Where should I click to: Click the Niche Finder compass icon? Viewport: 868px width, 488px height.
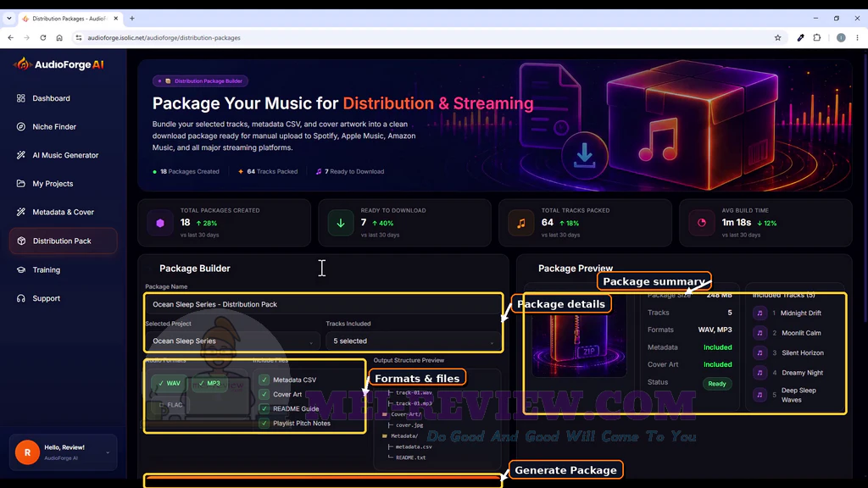click(x=21, y=127)
